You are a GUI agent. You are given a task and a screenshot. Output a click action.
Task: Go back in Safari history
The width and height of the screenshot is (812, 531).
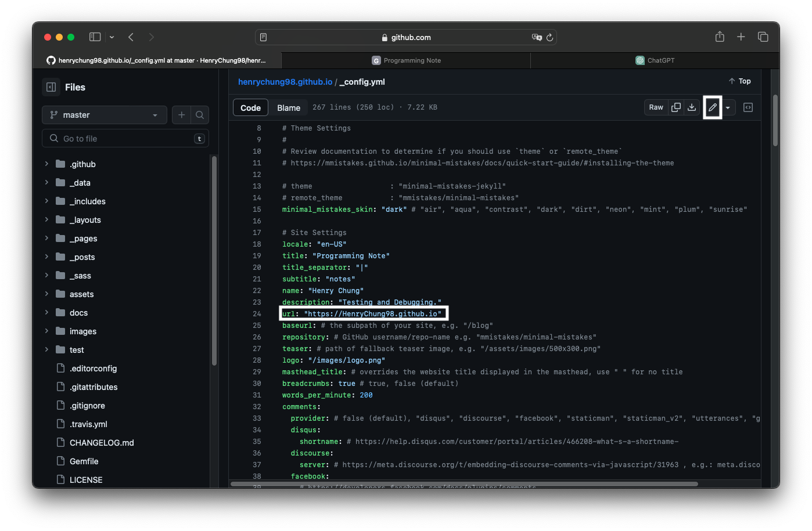pos(131,37)
